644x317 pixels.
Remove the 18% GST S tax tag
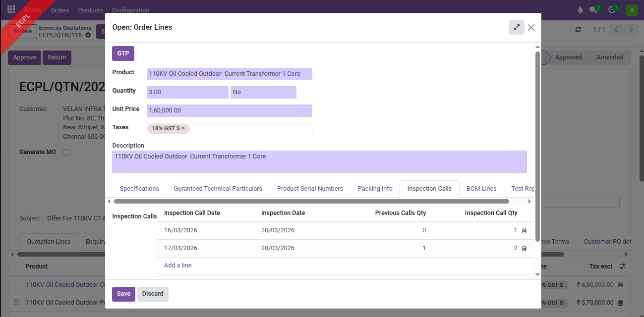[x=183, y=128]
